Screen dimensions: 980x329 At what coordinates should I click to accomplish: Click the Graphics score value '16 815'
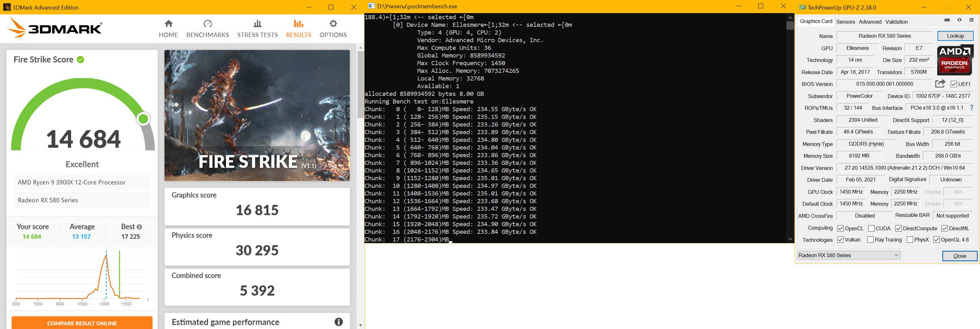point(257,210)
